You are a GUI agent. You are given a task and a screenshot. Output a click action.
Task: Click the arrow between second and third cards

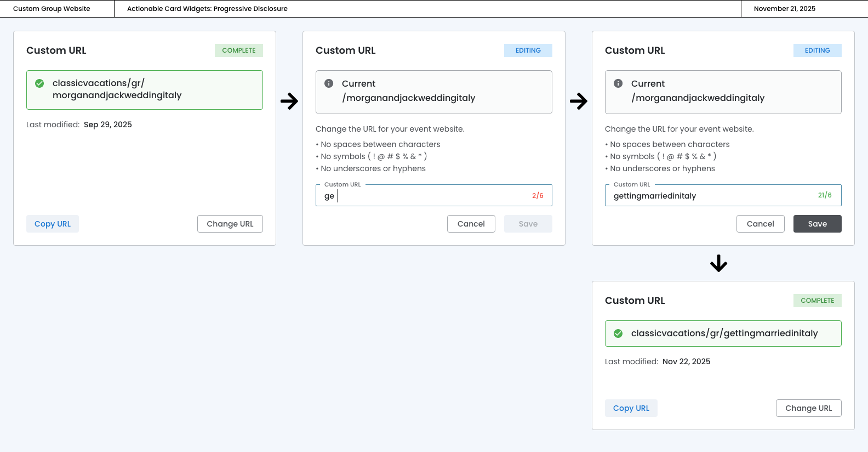pos(579,101)
